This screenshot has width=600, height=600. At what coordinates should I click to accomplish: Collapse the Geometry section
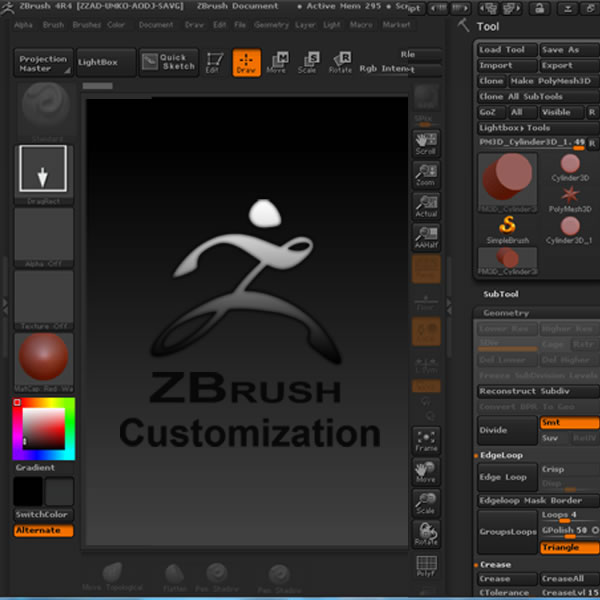click(506, 313)
